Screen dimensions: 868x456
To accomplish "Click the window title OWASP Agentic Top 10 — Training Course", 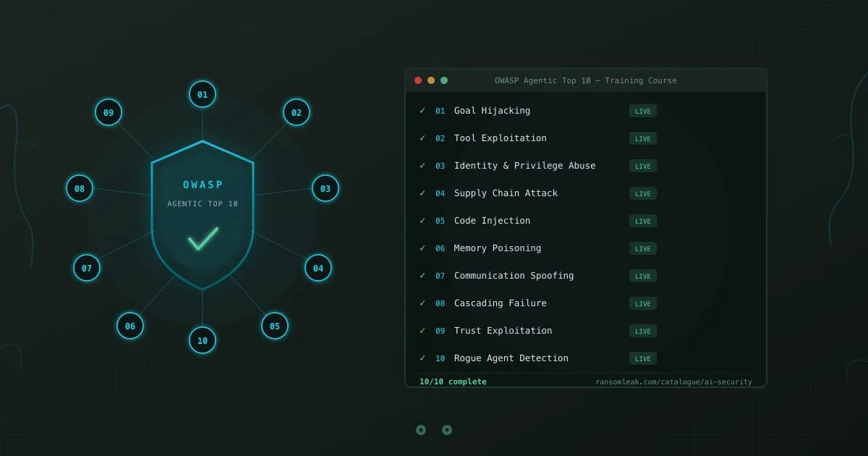I will point(586,80).
